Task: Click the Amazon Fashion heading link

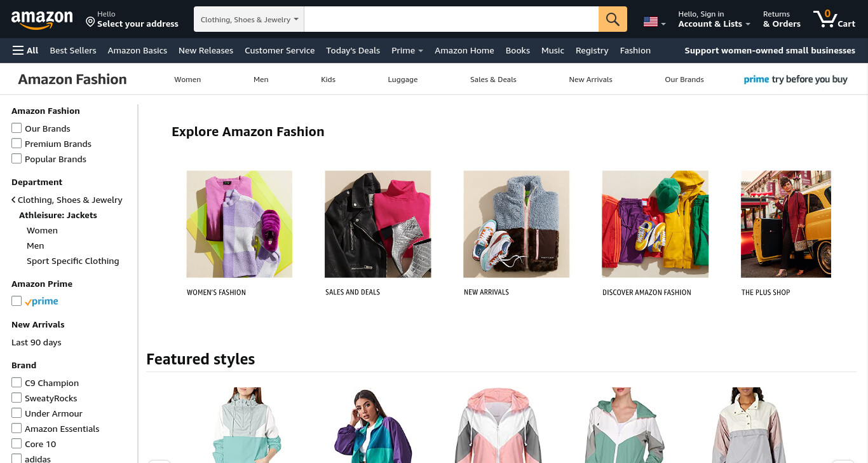Action: coord(72,79)
